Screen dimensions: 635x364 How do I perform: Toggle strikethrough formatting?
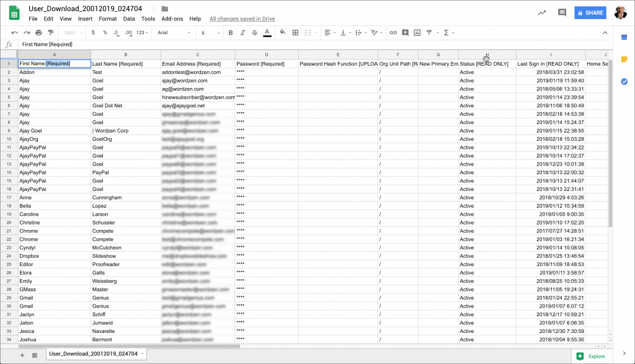point(254,32)
